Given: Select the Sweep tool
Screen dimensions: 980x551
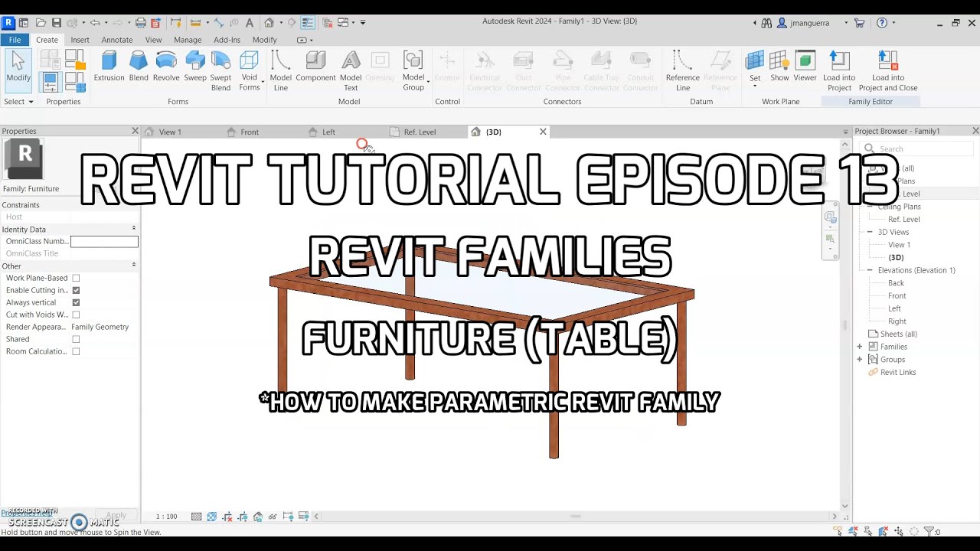Looking at the screenshot, I should pyautogui.click(x=195, y=66).
